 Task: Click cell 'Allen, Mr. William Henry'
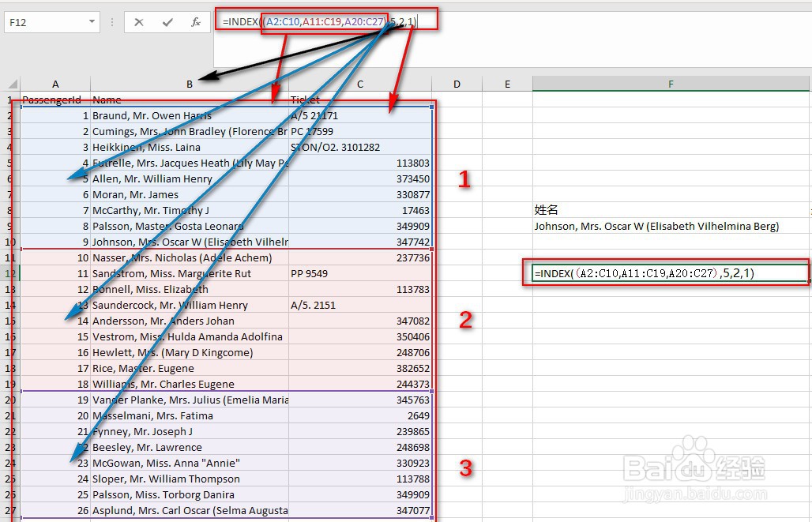[190, 178]
